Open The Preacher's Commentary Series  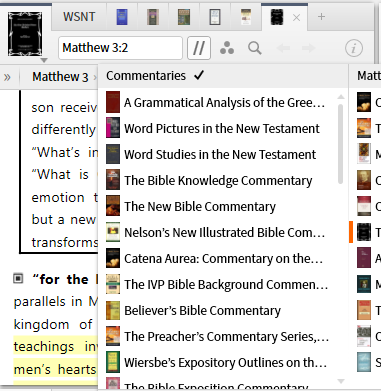click(226, 337)
